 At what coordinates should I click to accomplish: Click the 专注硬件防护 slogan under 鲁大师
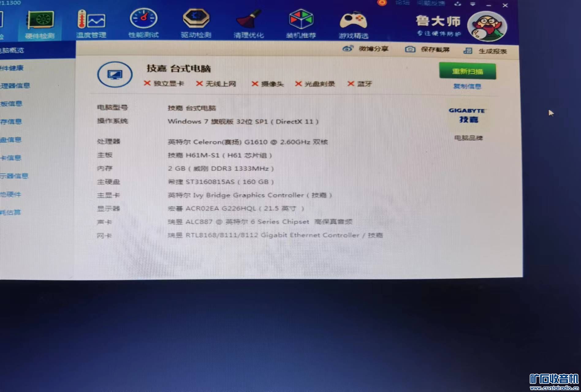439,33
